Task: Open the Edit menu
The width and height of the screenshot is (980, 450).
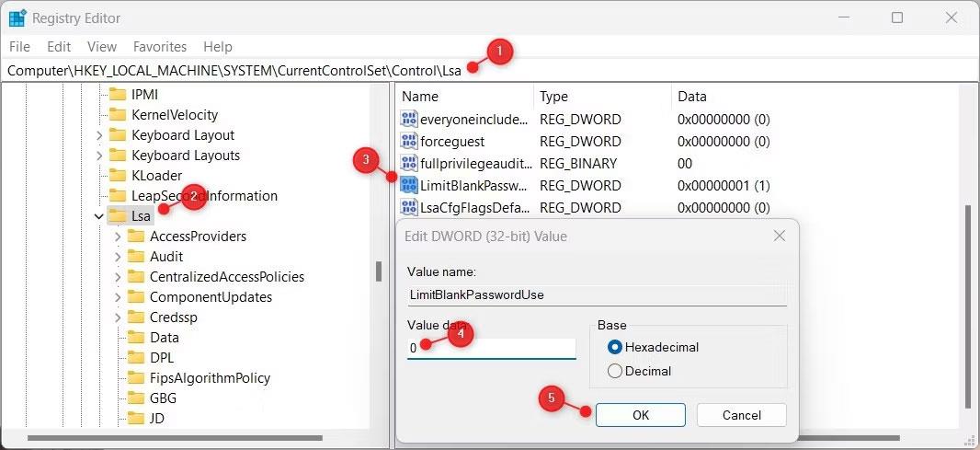Action: point(59,46)
